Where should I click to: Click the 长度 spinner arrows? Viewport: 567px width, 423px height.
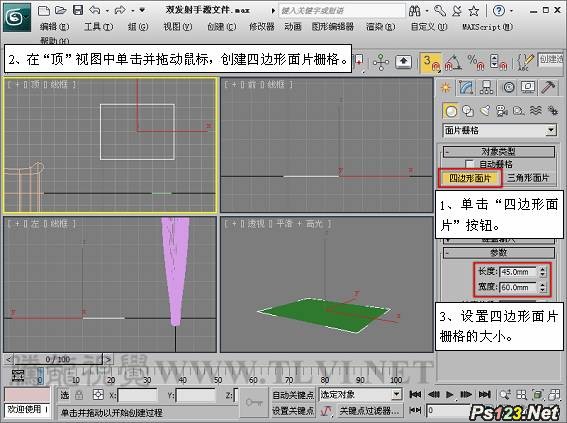[543, 272]
